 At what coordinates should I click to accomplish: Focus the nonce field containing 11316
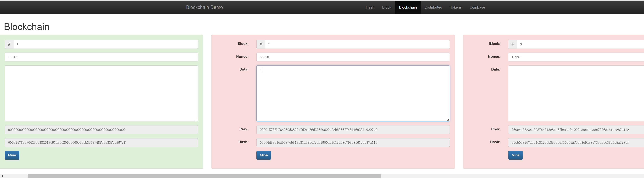(x=101, y=57)
